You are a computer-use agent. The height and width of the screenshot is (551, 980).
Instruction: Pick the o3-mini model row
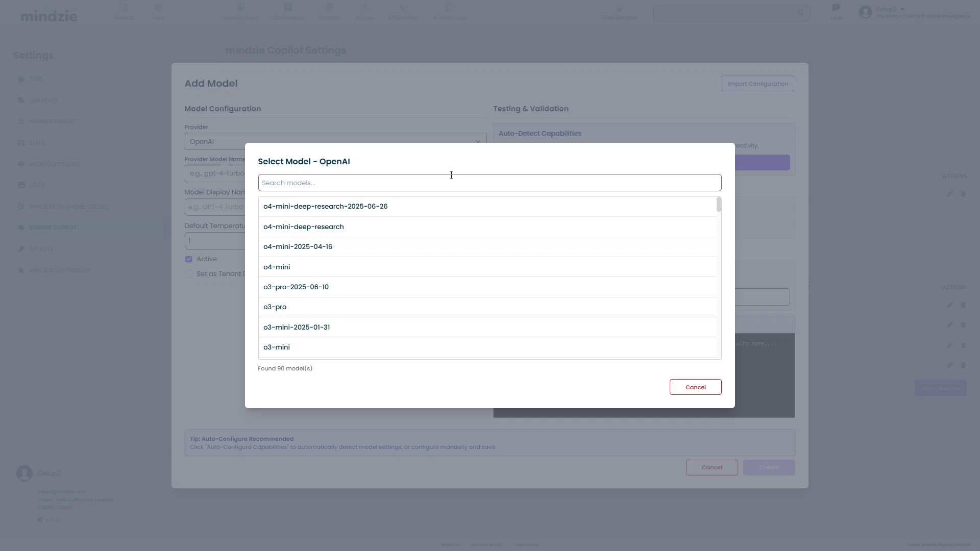tap(487, 347)
